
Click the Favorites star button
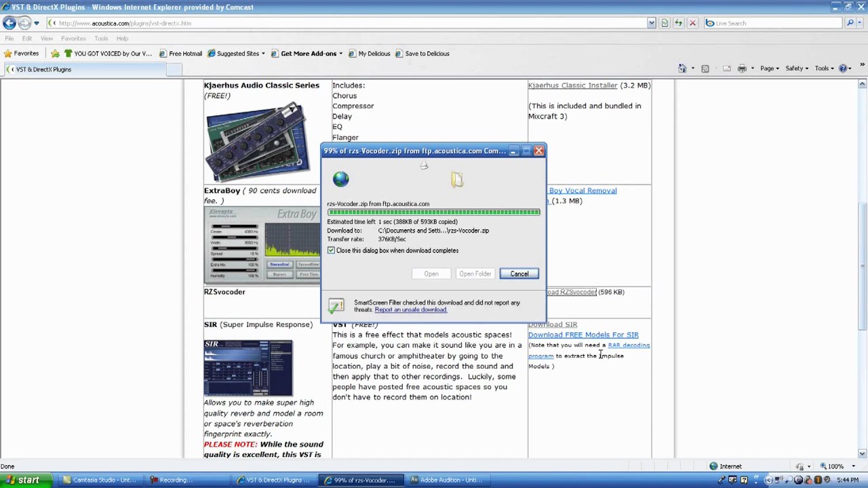(21, 54)
